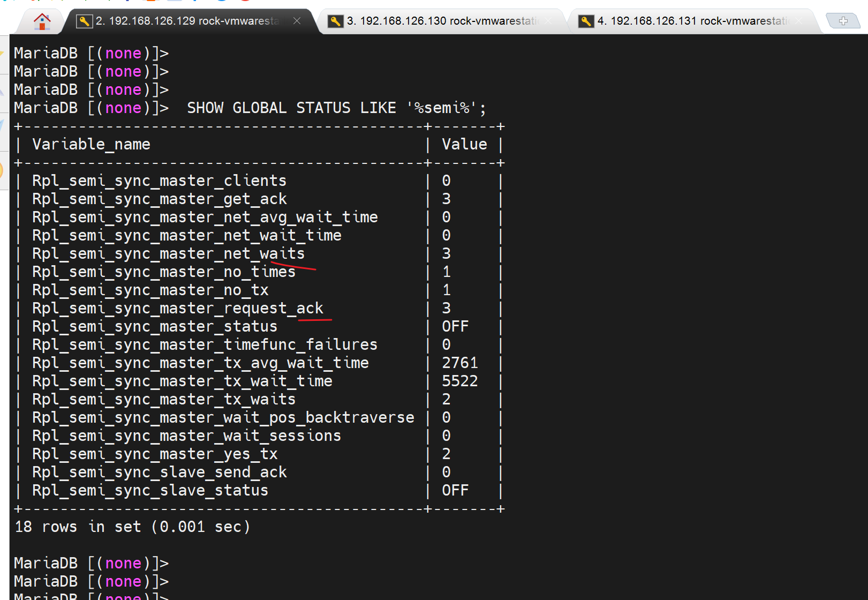Click the value 5522 in the table
The height and width of the screenshot is (600, 868).
(459, 381)
